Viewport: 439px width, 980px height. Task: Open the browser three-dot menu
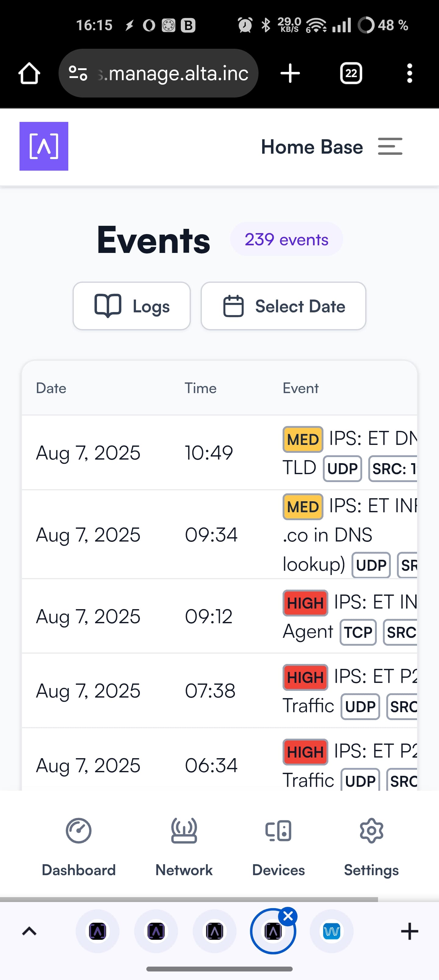point(409,73)
